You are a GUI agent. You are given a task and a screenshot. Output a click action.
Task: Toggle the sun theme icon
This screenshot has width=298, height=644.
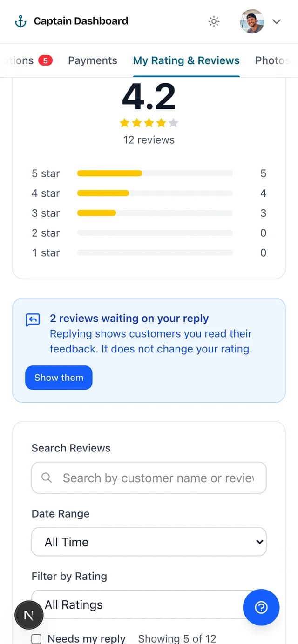[214, 21]
